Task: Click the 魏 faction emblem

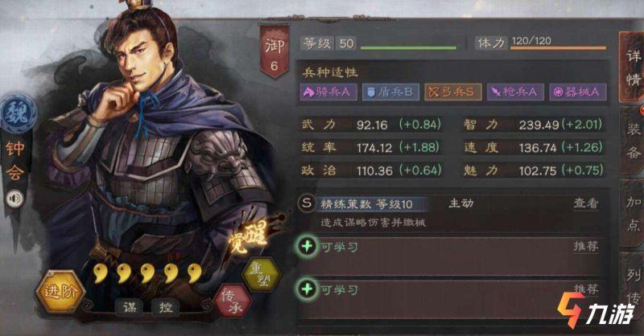Action: 17,113
